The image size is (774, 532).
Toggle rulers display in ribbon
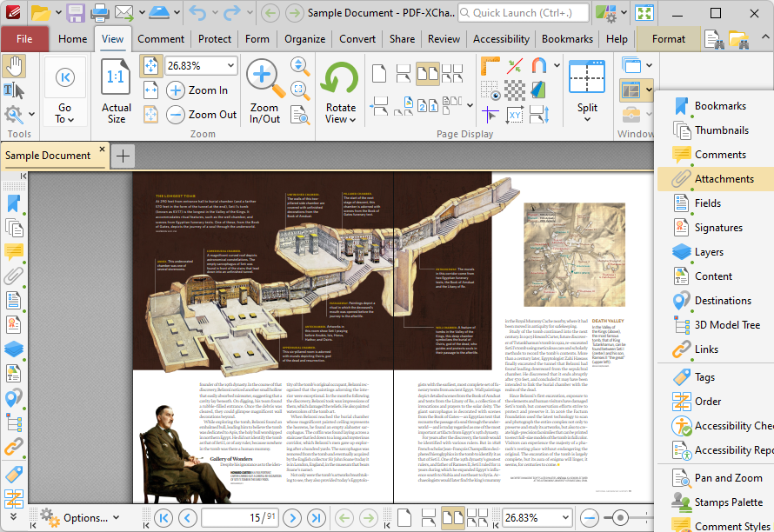[490, 66]
